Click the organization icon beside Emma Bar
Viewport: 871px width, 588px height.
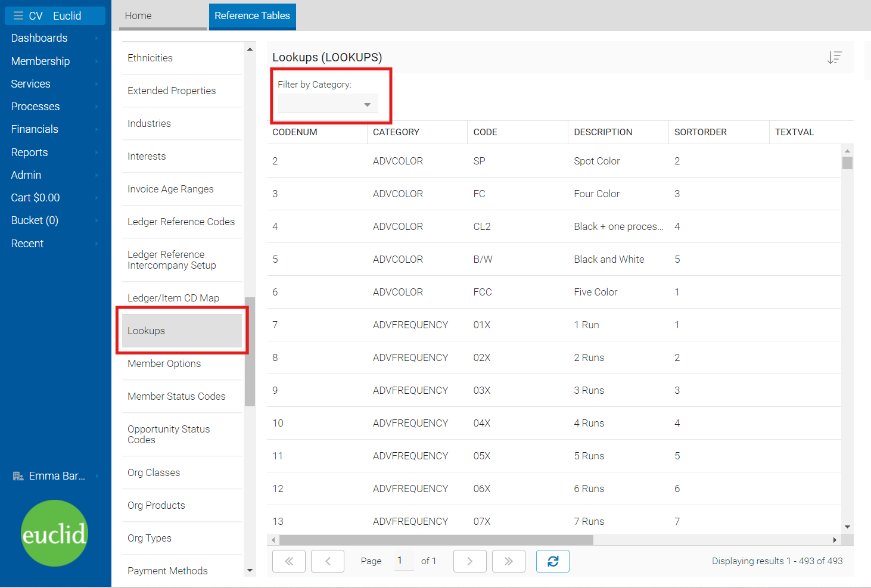(x=18, y=476)
